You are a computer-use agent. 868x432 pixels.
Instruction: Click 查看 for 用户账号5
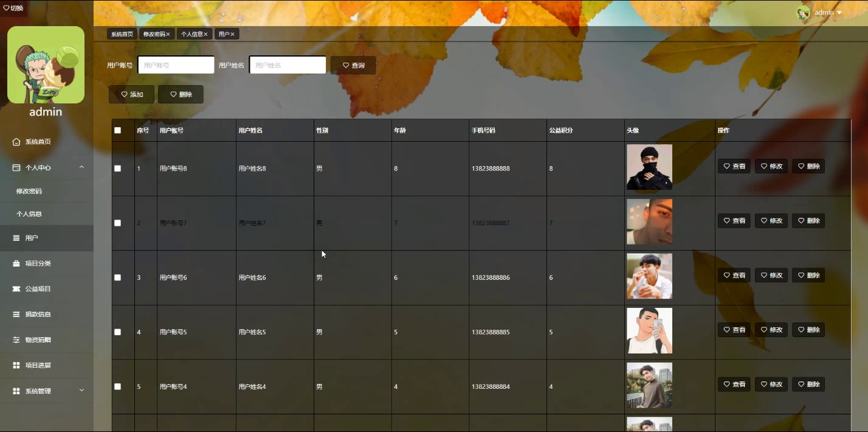pyautogui.click(x=734, y=330)
